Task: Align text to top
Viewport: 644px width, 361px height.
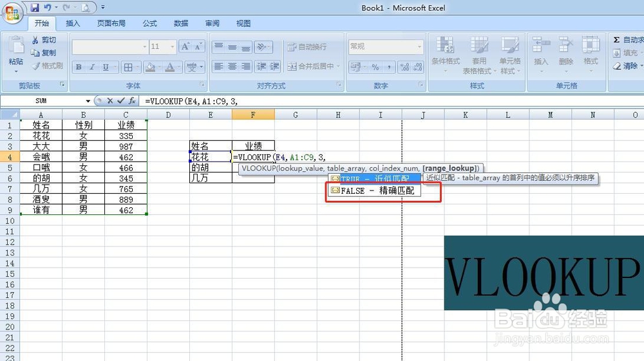Action: (x=218, y=47)
